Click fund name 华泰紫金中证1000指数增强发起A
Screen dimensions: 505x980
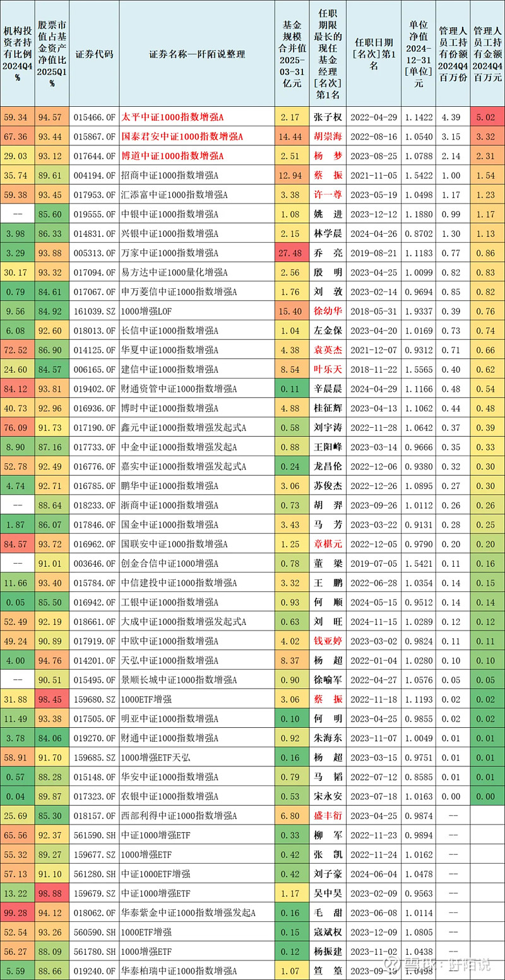(x=189, y=912)
